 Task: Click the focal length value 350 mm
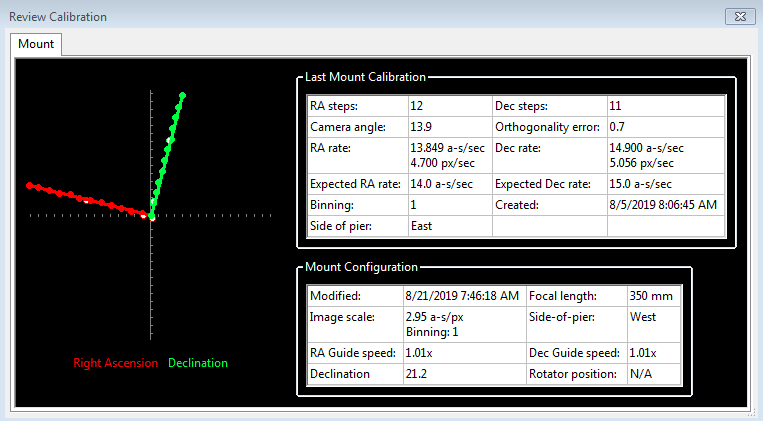[651, 296]
